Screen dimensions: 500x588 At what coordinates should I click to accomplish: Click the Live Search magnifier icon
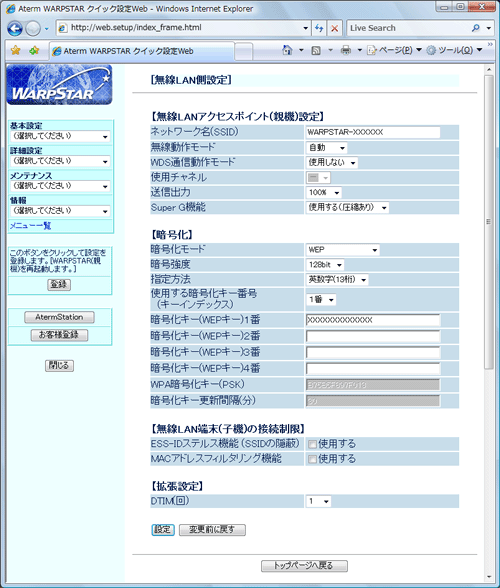pyautogui.click(x=476, y=28)
